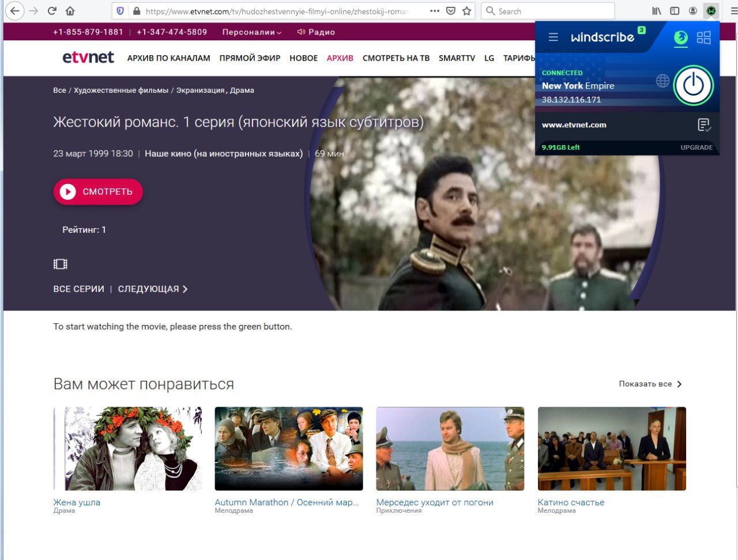The height and width of the screenshot is (560, 738).
Task: Open Художественные фильмы breadcrumb
Action: (x=121, y=90)
